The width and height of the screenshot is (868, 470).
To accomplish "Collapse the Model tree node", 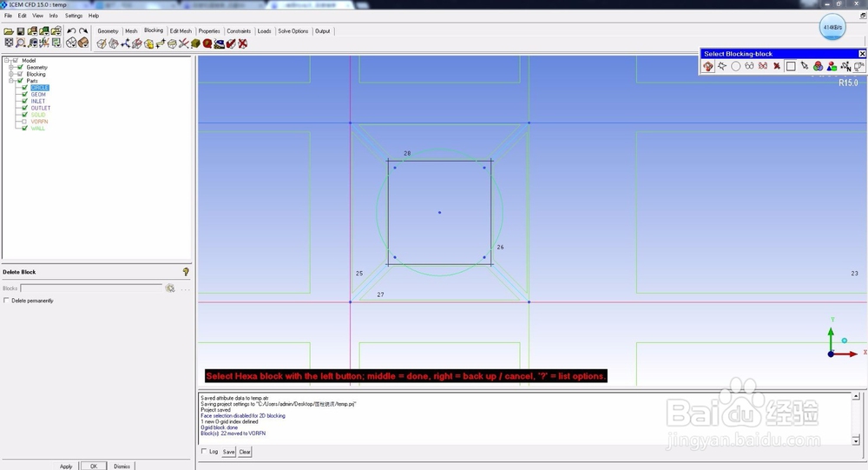I will click(x=7, y=61).
